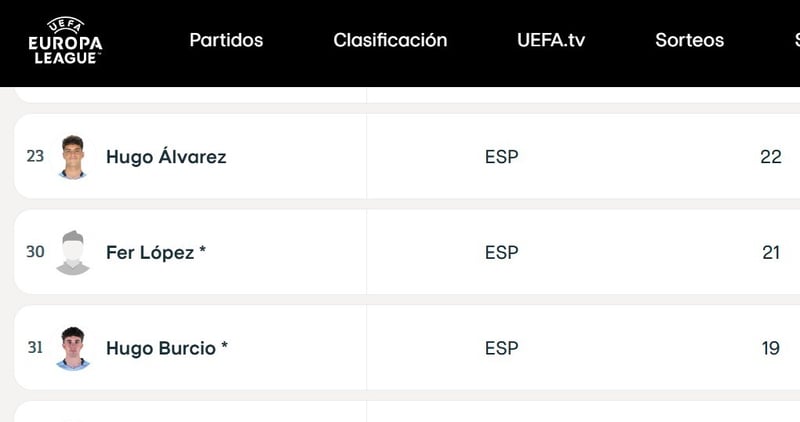800x422 pixels.
Task: Click ESP nationality in Fer López's row
Action: tap(501, 253)
